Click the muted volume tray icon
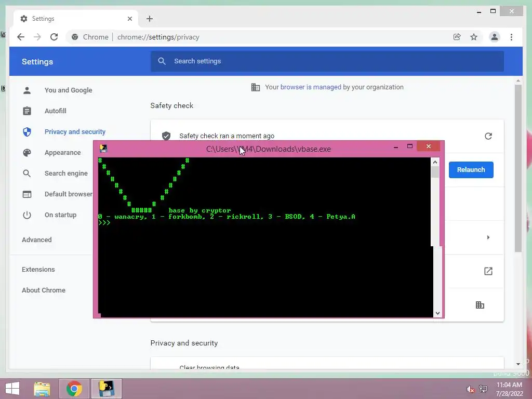The width and height of the screenshot is (532, 399). (x=470, y=389)
